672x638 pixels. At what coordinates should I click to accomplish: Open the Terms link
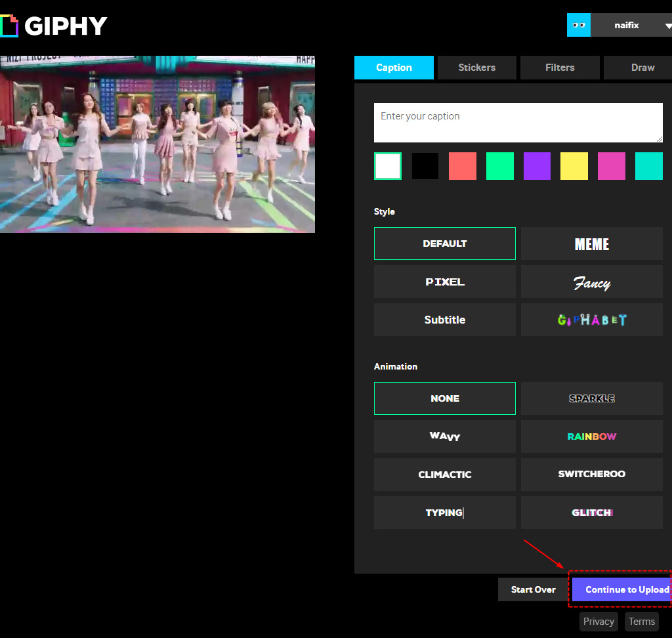point(642,622)
